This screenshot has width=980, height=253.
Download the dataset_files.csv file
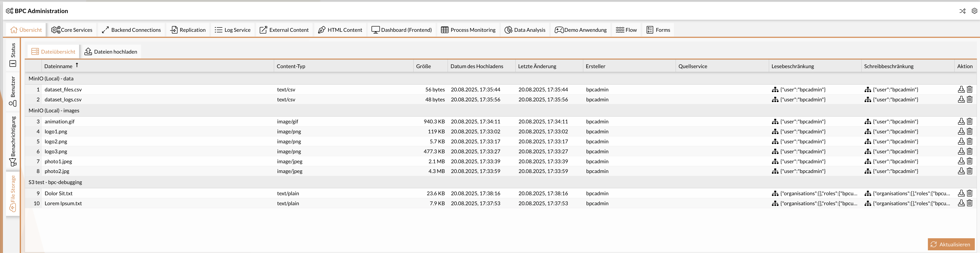click(961, 89)
